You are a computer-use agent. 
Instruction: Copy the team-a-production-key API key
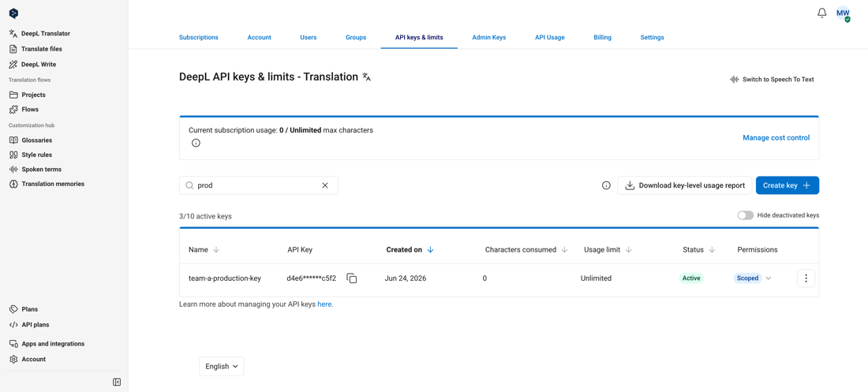pos(351,278)
